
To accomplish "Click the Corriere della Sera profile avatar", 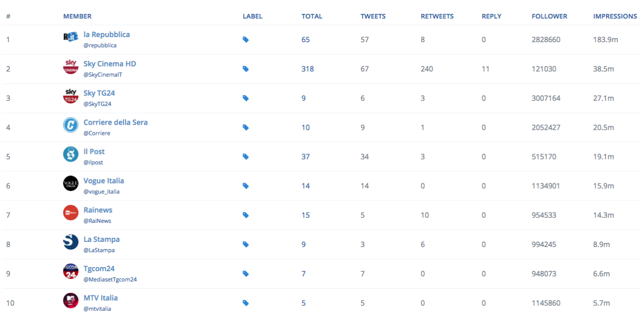I will click(x=71, y=125).
